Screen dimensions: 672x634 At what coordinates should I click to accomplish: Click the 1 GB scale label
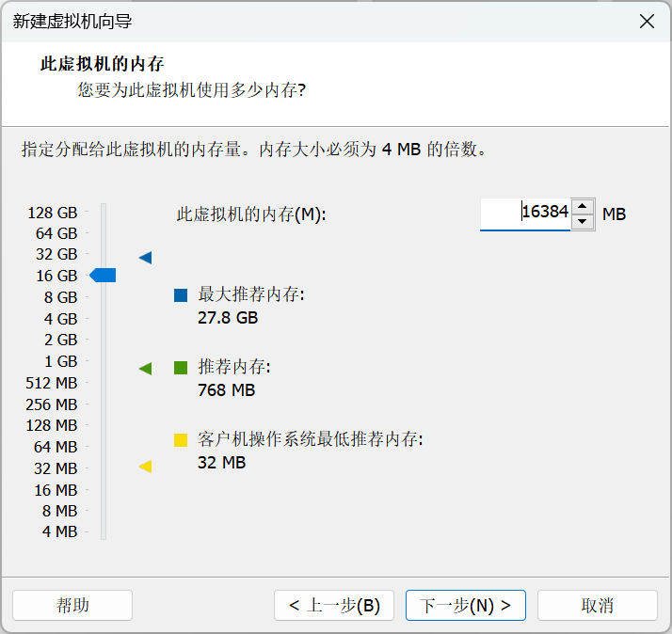[60, 361]
